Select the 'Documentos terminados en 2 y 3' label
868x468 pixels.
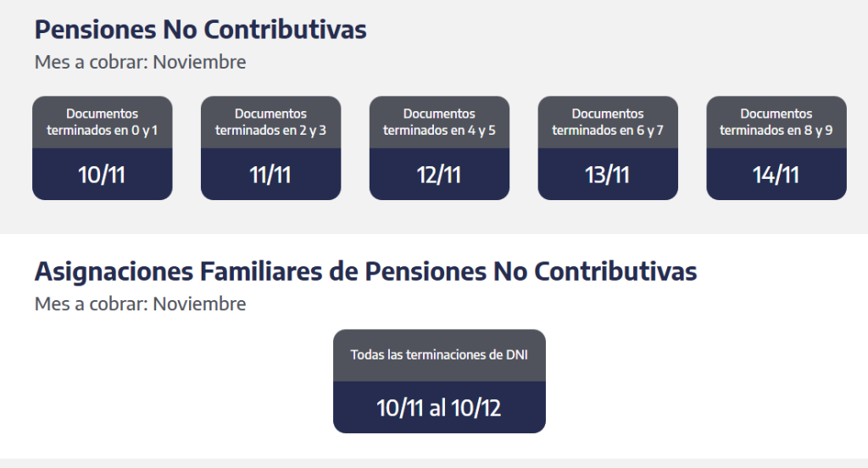(x=270, y=122)
